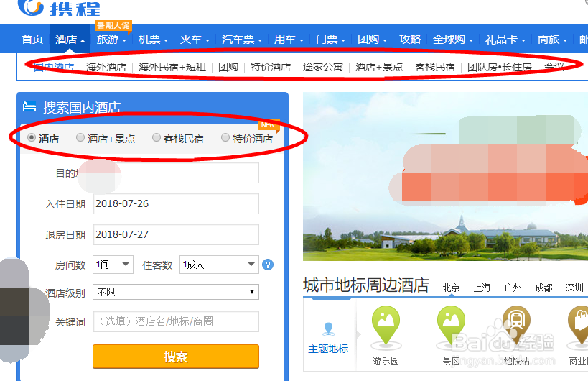The width and height of the screenshot is (588, 381).
Task: Open the 酒店+景点 sub-nav link
Action: coord(379,67)
